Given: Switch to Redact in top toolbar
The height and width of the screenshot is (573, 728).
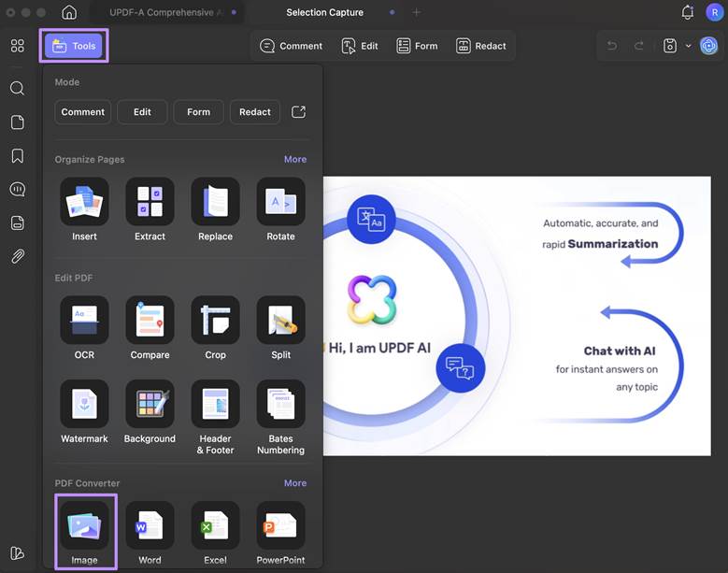Looking at the screenshot, I should pyautogui.click(x=481, y=46).
